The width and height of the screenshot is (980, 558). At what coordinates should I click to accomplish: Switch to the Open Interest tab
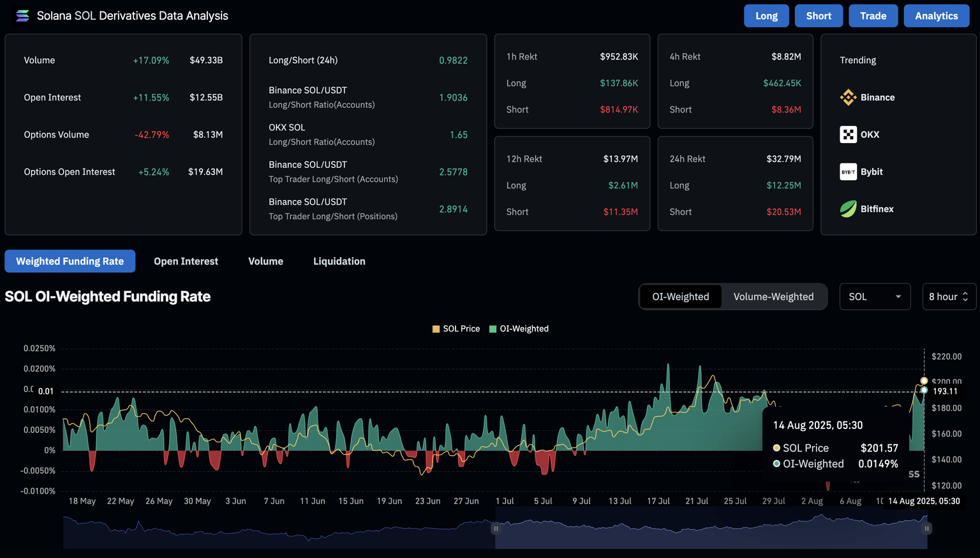coord(186,261)
